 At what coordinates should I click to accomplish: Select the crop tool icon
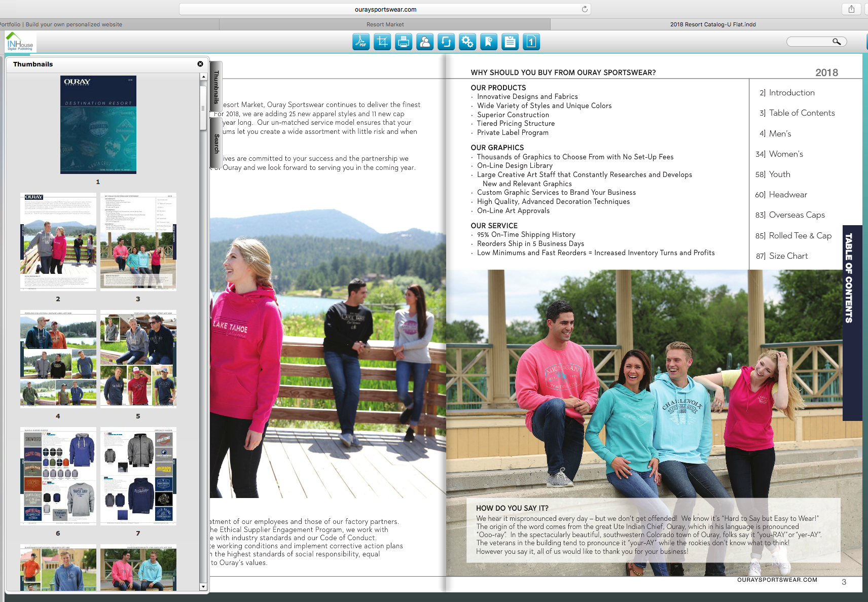point(382,42)
